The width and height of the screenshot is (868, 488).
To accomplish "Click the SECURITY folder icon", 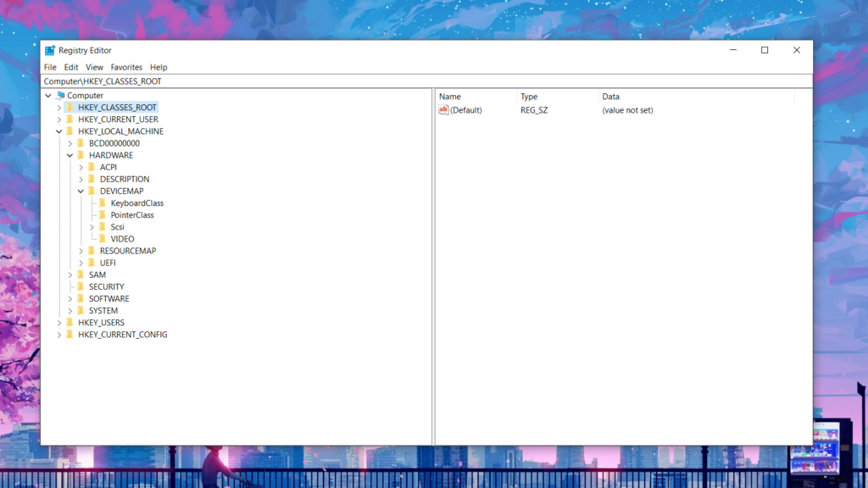I will tap(81, 286).
